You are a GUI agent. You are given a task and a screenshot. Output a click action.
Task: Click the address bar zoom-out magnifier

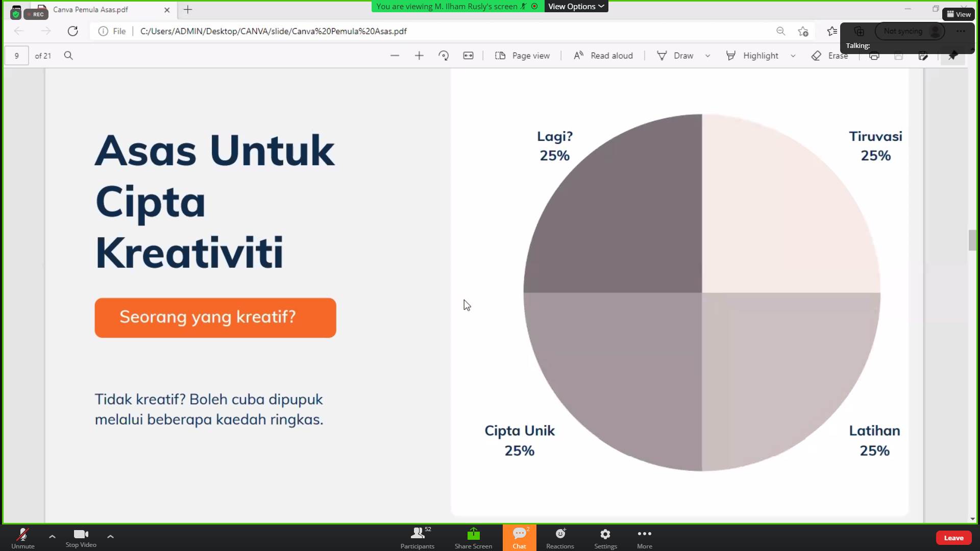(780, 31)
